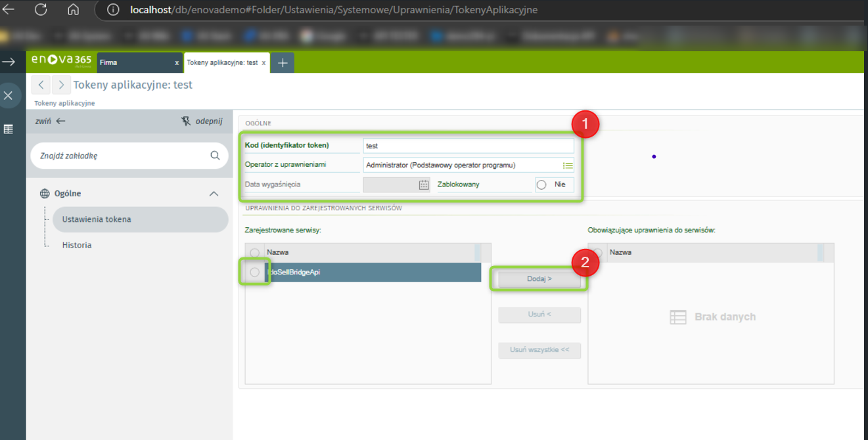Screen dimensions: 868x440
Task: Sort Zarejestrowane serwisy by Nazwa header
Action: click(370, 252)
